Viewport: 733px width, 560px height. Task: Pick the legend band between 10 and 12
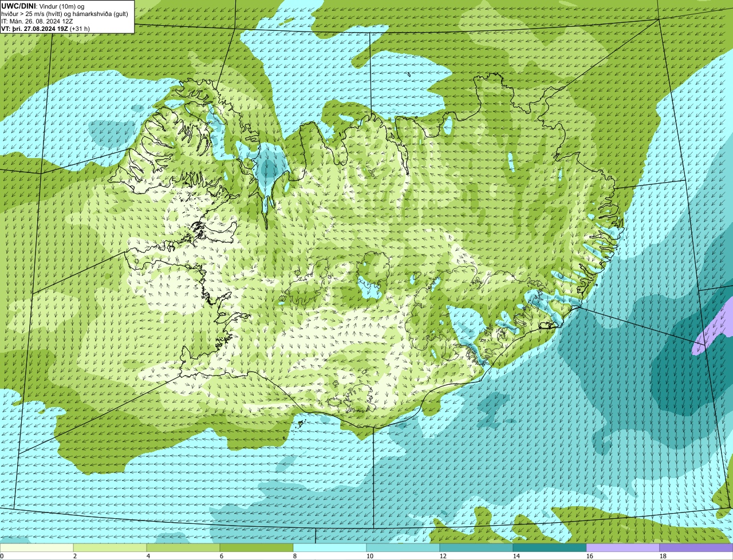[404, 548]
